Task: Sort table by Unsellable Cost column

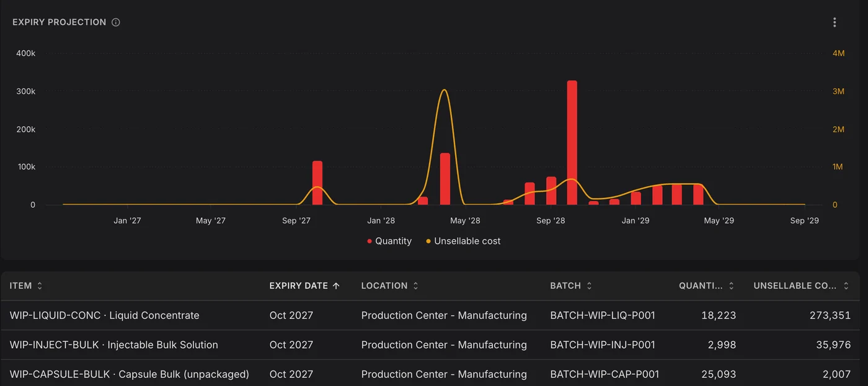Action: click(802, 286)
